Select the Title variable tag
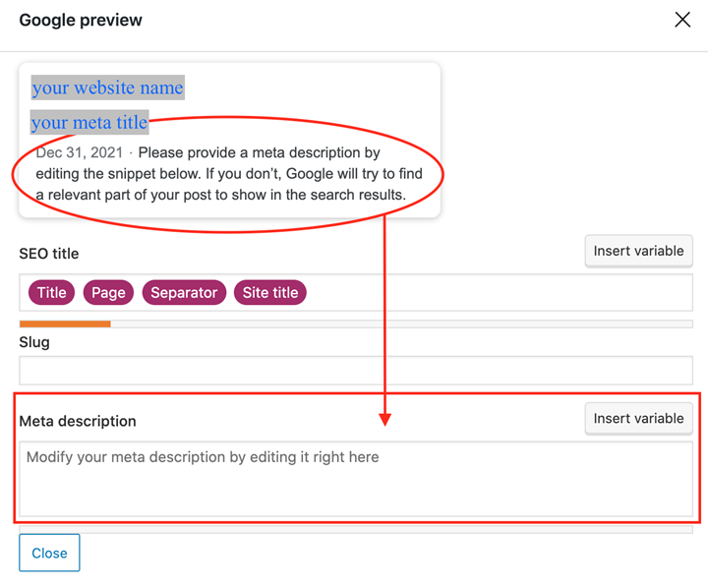 point(51,293)
